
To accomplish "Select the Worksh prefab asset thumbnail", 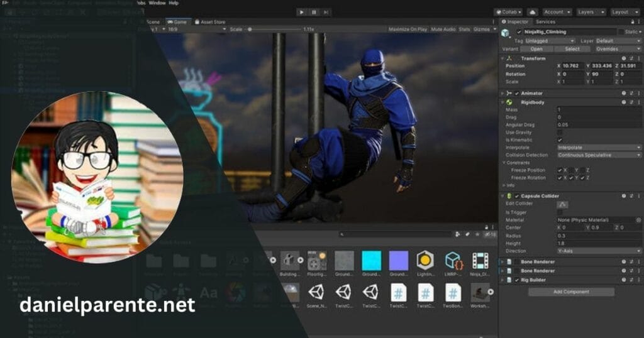I will tap(479, 292).
